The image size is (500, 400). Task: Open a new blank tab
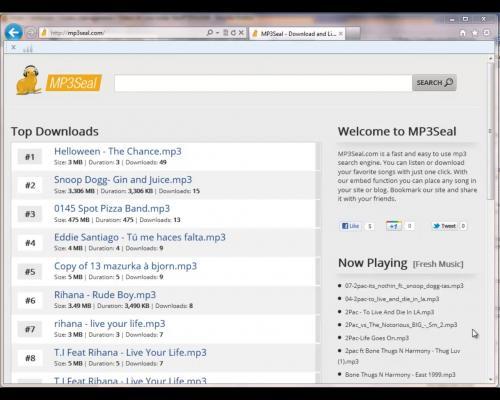353,34
